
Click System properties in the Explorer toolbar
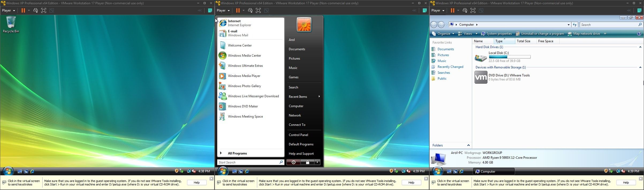[497, 34]
